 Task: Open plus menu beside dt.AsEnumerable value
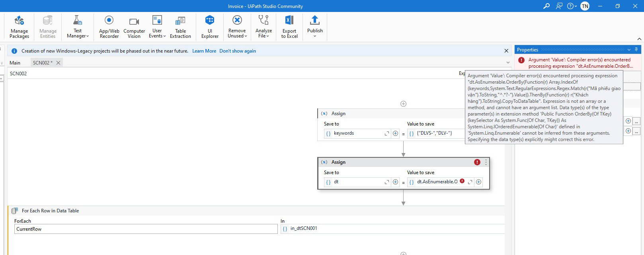click(479, 182)
